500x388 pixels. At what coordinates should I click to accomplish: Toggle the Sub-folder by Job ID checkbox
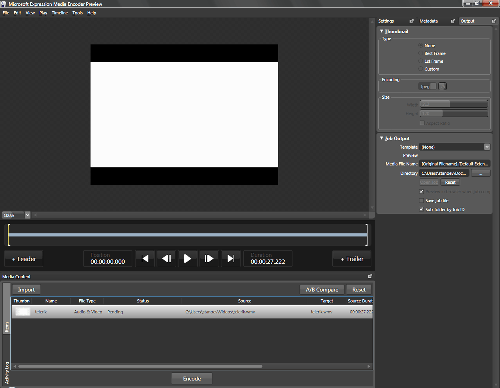[x=422, y=209]
